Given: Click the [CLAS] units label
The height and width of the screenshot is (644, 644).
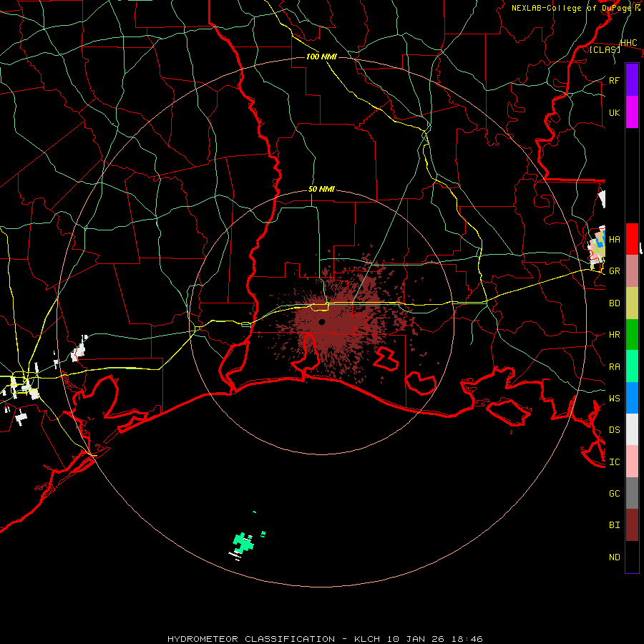Looking at the screenshot, I should click(605, 49).
